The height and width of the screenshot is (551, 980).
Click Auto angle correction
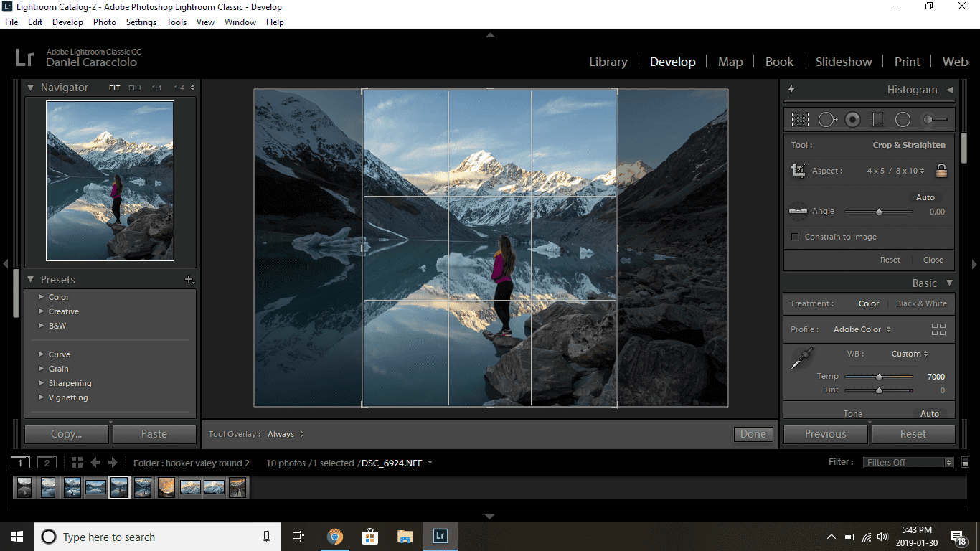925,197
